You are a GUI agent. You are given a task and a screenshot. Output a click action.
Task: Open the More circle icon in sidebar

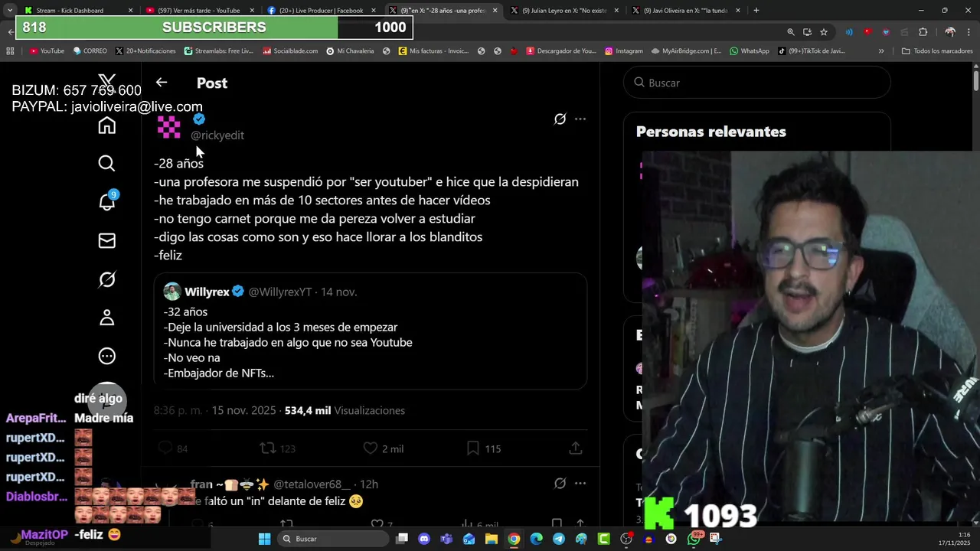[x=106, y=356]
